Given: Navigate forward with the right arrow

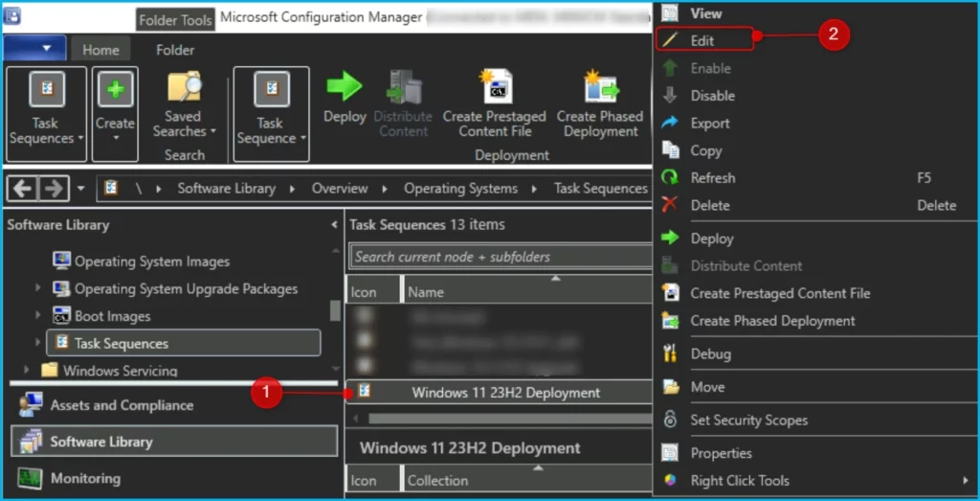Looking at the screenshot, I should click(x=54, y=189).
